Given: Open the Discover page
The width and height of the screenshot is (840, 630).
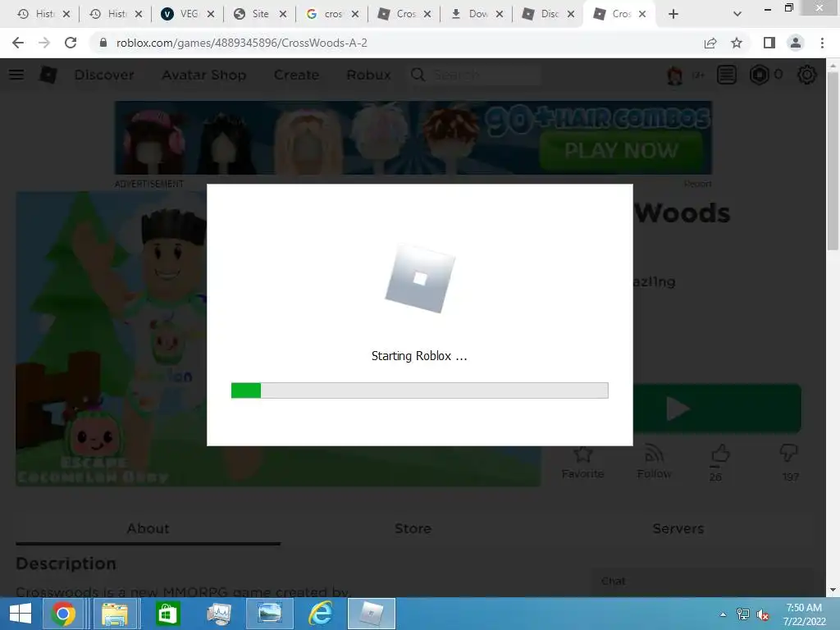Looking at the screenshot, I should tap(104, 75).
